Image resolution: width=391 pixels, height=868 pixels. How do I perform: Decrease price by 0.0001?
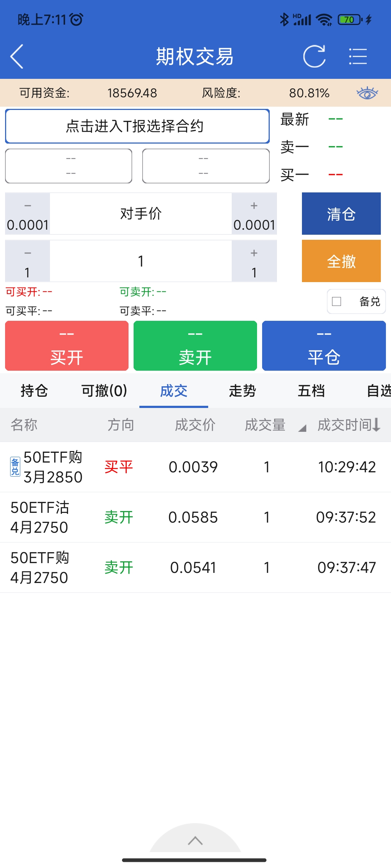pos(28,214)
